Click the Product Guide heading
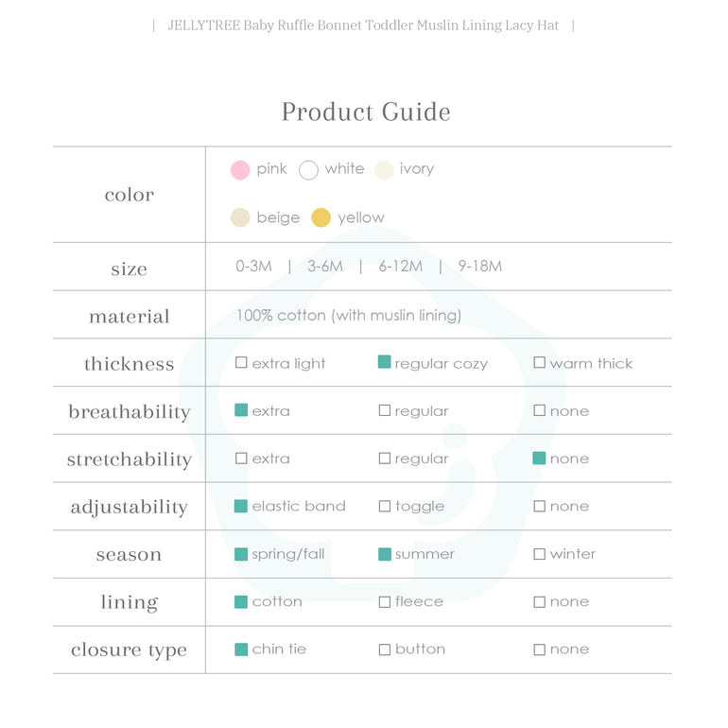 [x=366, y=113]
